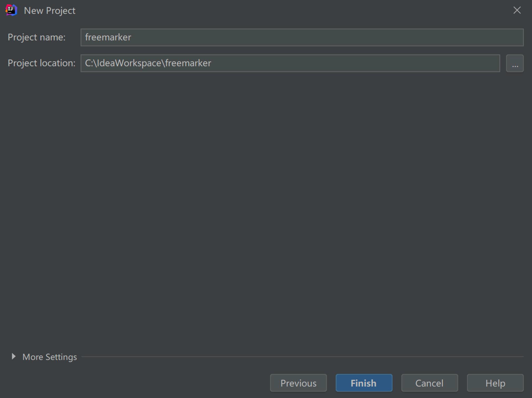Go back with the Previous button
The height and width of the screenshot is (398, 532).
298,383
